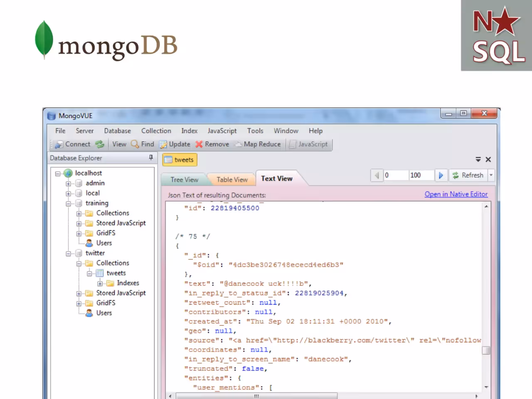Click the limit field showing 100

pyautogui.click(x=421, y=175)
